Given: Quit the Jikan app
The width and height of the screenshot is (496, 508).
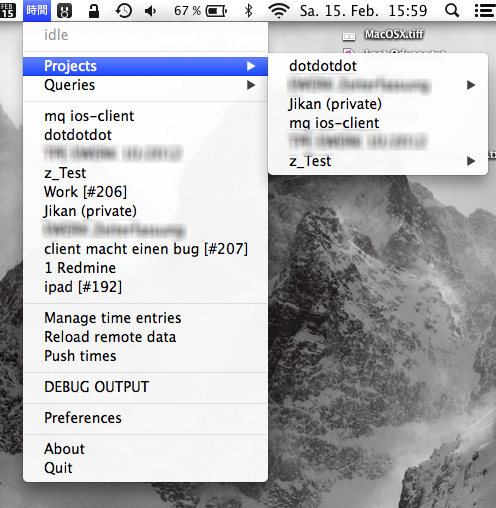Looking at the screenshot, I should [145, 468].
